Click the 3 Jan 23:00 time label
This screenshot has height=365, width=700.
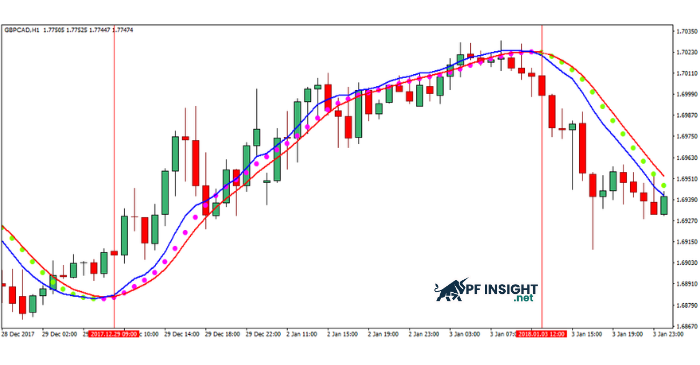pyautogui.click(x=668, y=334)
